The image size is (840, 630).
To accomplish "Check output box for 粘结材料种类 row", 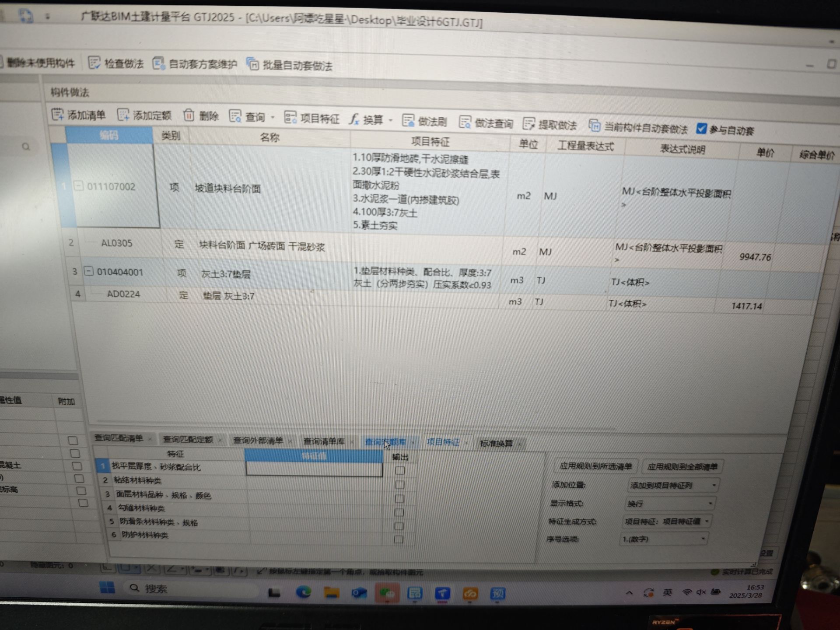I will [x=399, y=485].
